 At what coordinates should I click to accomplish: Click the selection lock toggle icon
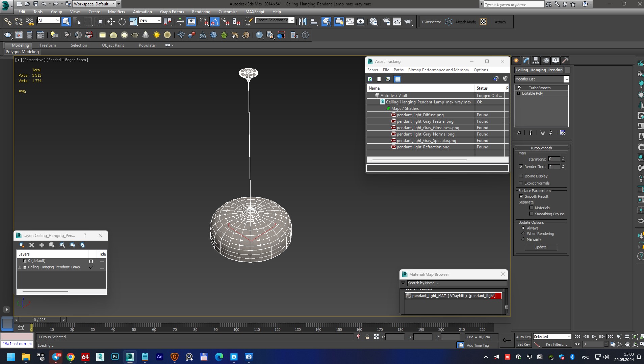click(x=367, y=337)
